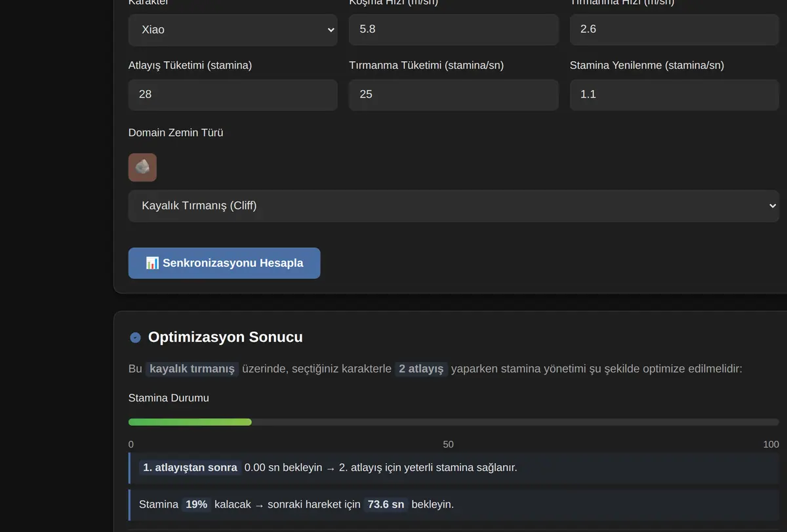Click the Tırmanma Tüketimi (stamina/sn) label

[426, 66]
